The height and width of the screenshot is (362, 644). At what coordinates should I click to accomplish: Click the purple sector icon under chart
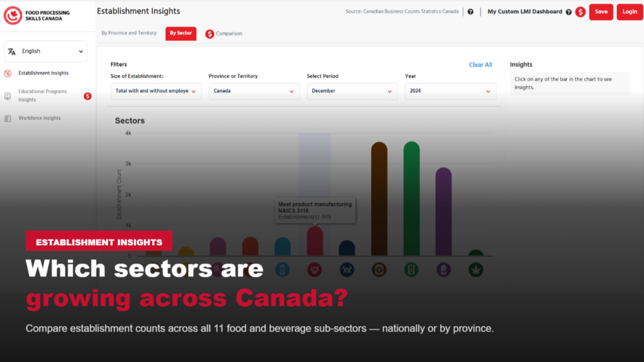coord(443,270)
